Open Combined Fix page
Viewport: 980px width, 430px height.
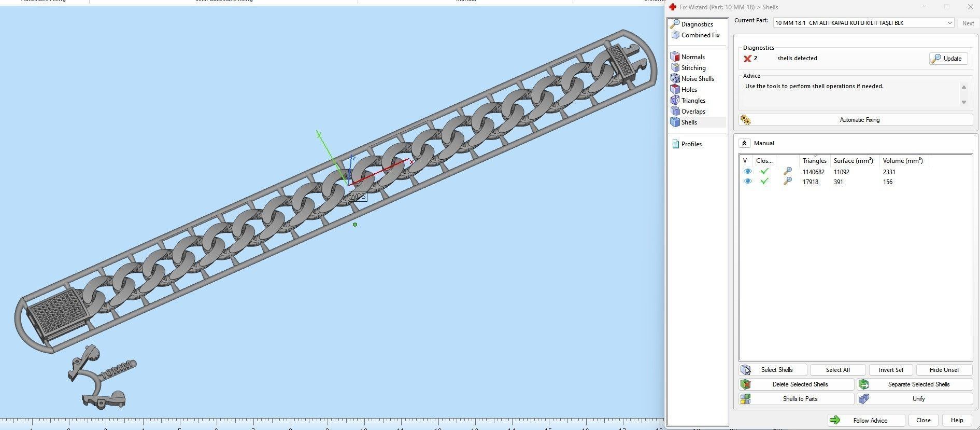tap(700, 35)
